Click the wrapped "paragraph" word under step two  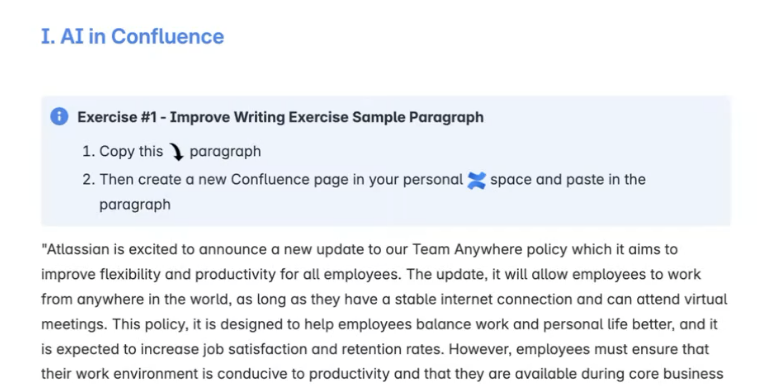pyautogui.click(x=135, y=205)
